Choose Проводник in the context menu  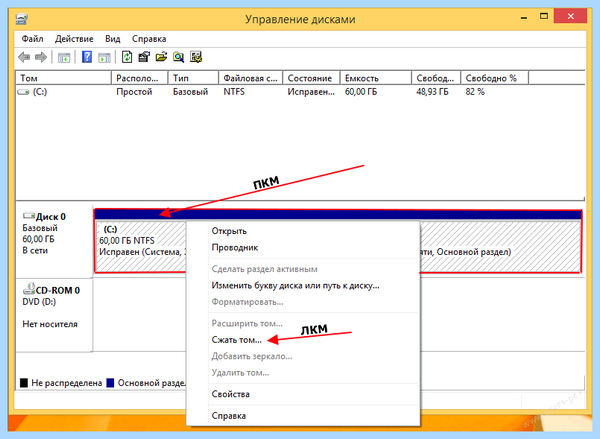314,248
